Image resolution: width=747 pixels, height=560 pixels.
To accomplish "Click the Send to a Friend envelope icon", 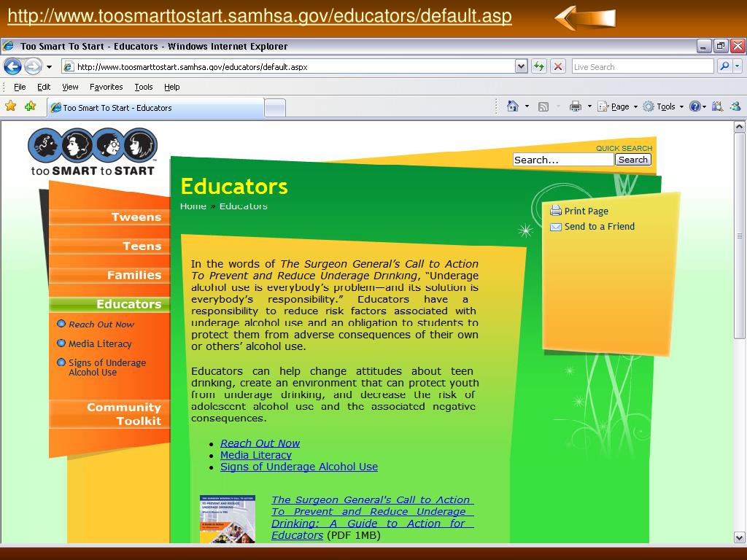I will pos(555,227).
